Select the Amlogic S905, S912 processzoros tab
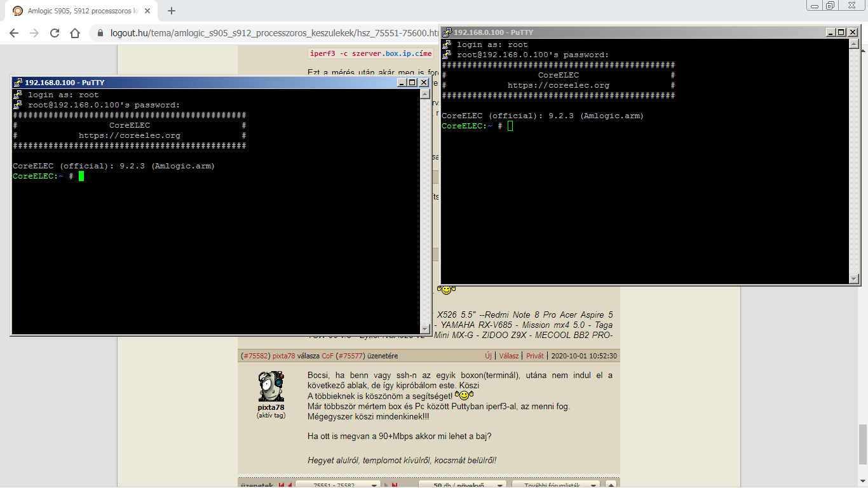 (x=83, y=11)
